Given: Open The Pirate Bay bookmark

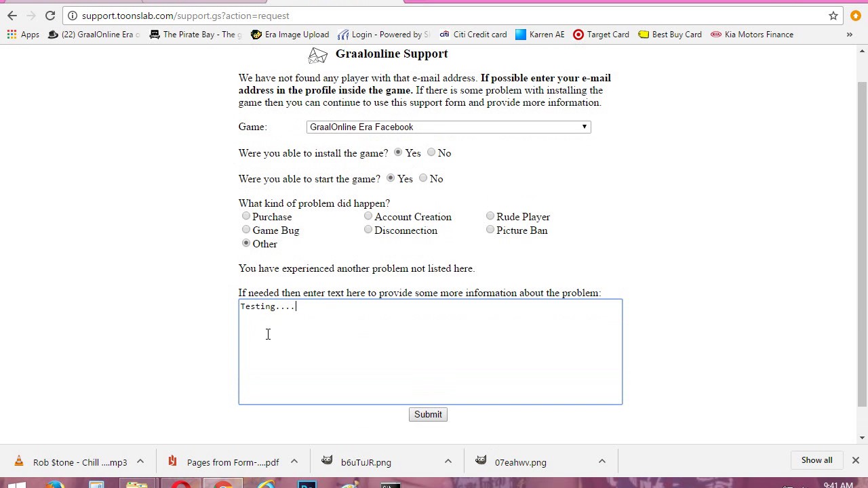Looking at the screenshot, I should tap(195, 35).
